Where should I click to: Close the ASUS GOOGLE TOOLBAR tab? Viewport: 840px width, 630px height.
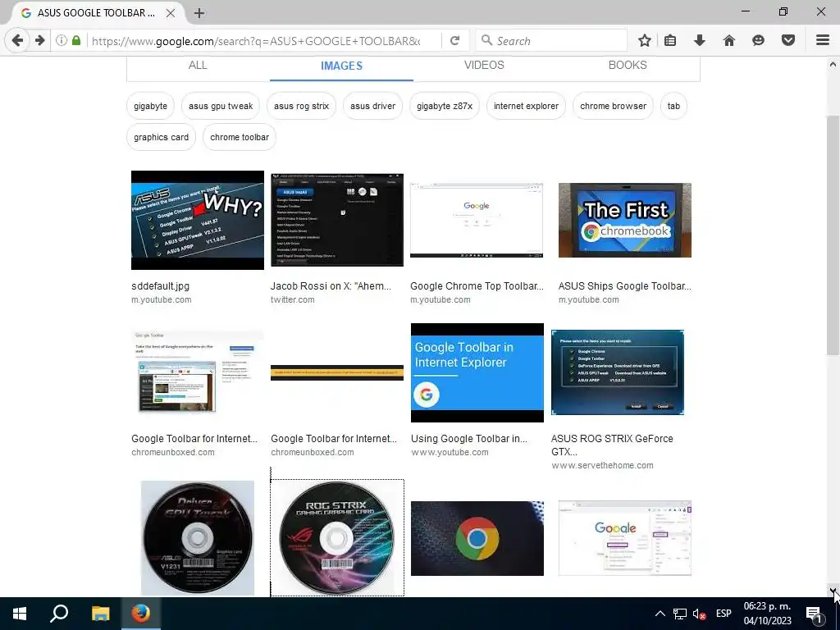(x=171, y=13)
